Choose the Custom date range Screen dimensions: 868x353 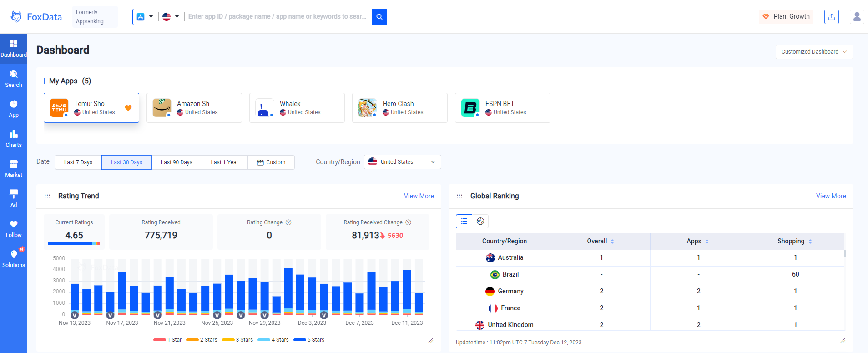coord(271,162)
